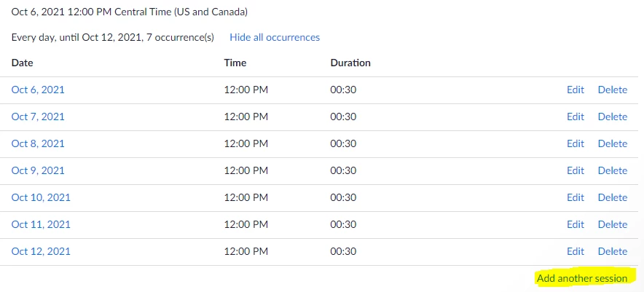The height and width of the screenshot is (292, 644).
Task: Edit the Oct 12, 2021 session
Action: point(576,251)
